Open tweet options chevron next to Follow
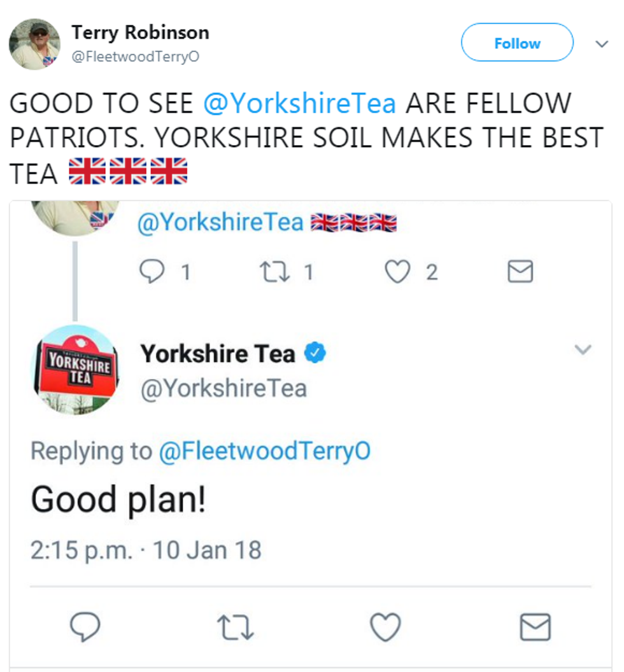This screenshot has height=672, width=624. coord(602,44)
